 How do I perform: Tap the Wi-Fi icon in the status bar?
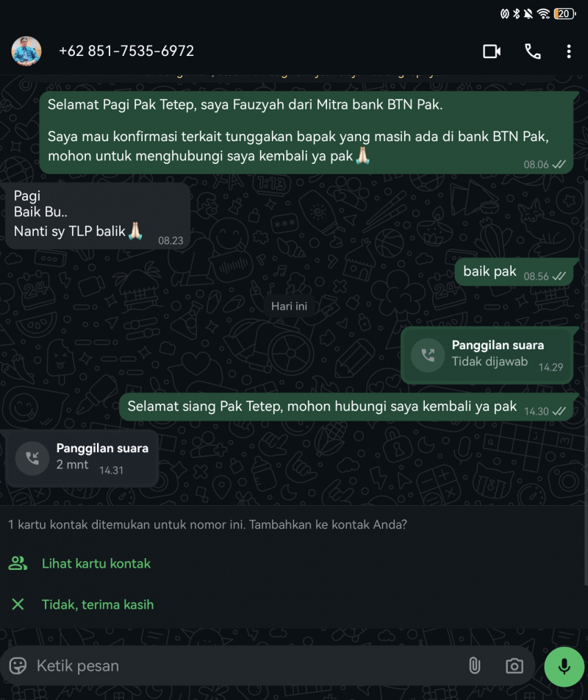[542, 13]
